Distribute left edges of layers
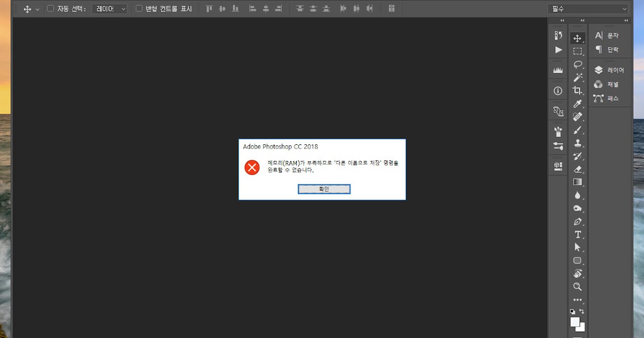Image resolution: width=644 pixels, height=338 pixels. point(343,9)
